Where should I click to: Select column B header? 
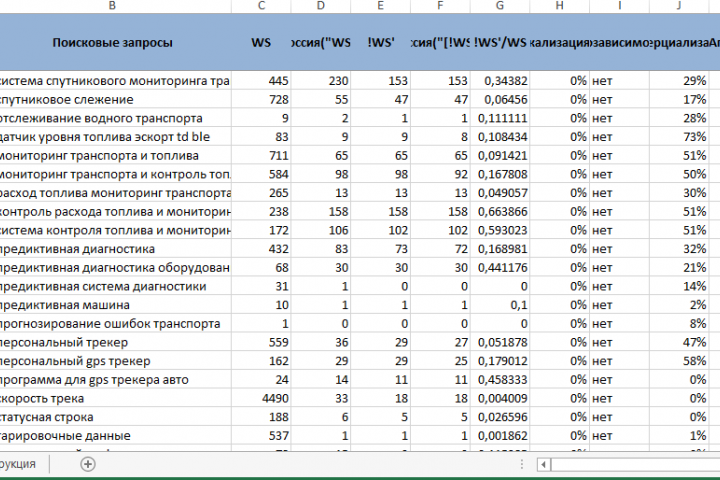point(112,6)
